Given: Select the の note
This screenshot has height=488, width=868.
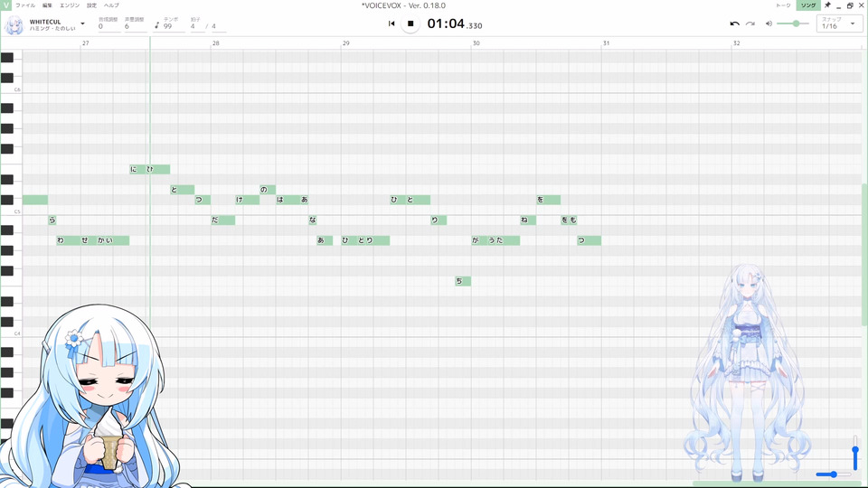Looking at the screenshot, I should coord(268,190).
